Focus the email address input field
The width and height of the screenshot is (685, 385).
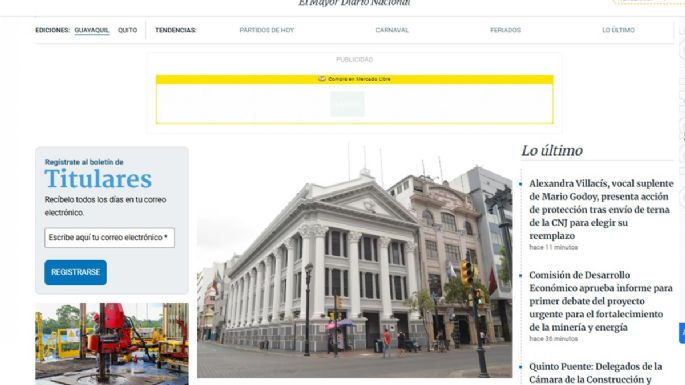tap(109, 238)
